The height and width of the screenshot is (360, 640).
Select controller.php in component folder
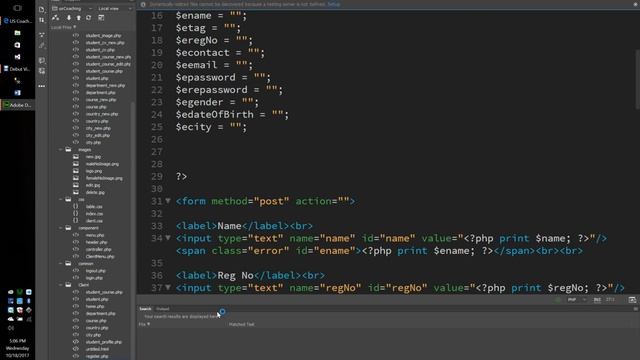pos(98,249)
